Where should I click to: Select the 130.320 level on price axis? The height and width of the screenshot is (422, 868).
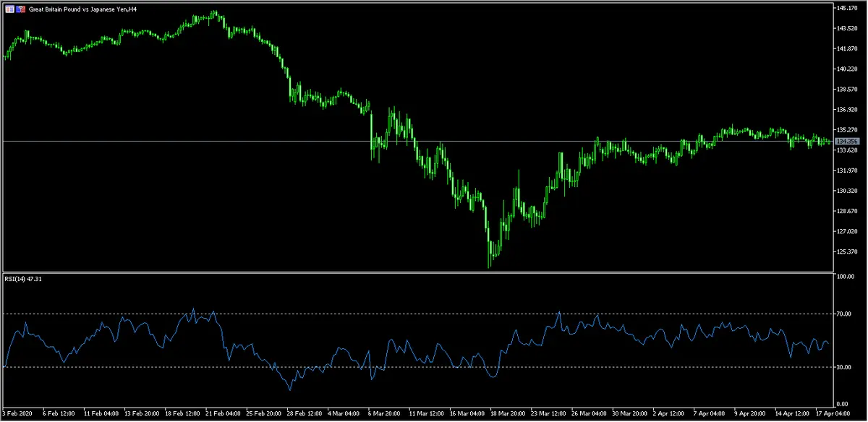[x=845, y=191]
